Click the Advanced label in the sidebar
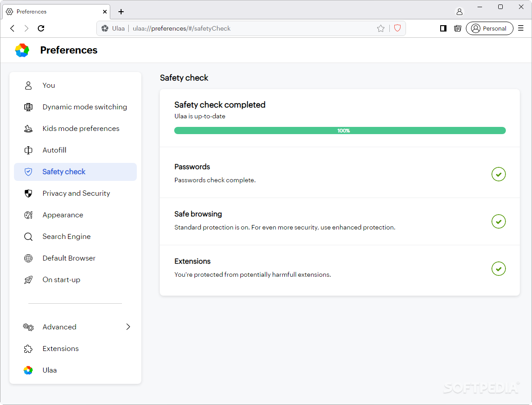Image resolution: width=532 pixels, height=405 pixels. point(59,327)
